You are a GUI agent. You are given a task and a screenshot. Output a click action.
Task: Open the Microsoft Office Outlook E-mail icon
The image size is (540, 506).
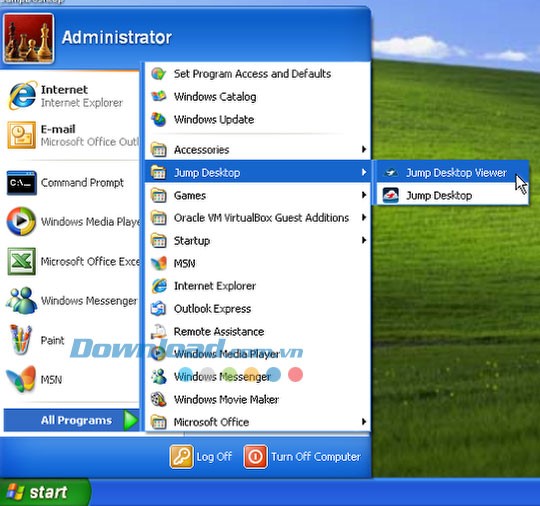click(x=22, y=135)
